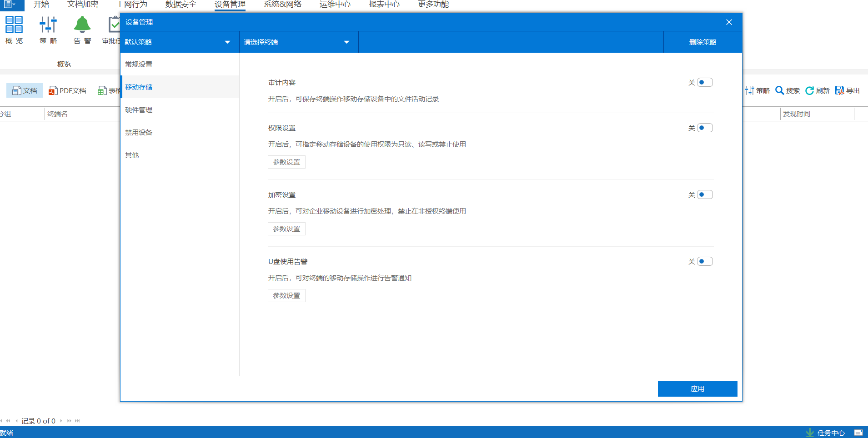Select 硬件管理 in the left sidebar
This screenshot has width=868, height=438.
click(139, 109)
